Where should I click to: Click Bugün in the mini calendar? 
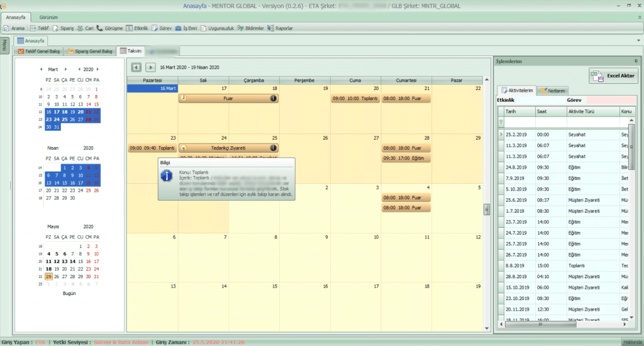[69, 293]
